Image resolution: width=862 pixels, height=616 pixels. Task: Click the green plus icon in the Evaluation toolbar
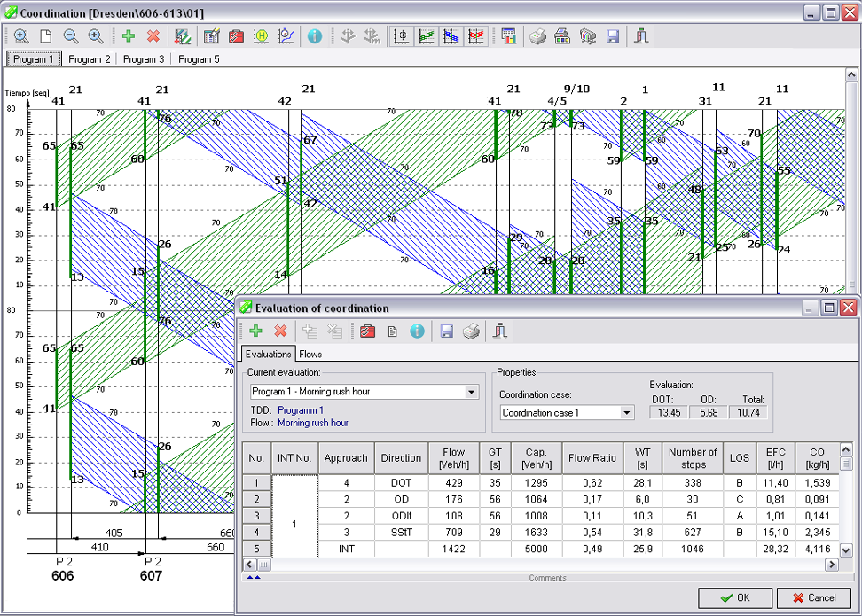(x=255, y=331)
